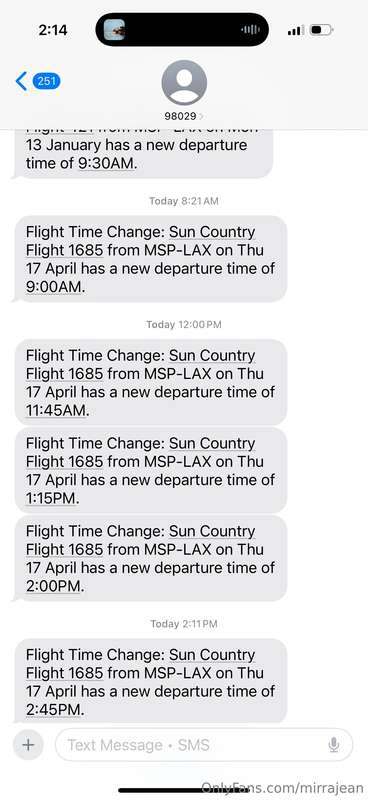This screenshot has height=800, width=368.
Task: Tap the underlined 2:45PM departure time
Action: 54,710
